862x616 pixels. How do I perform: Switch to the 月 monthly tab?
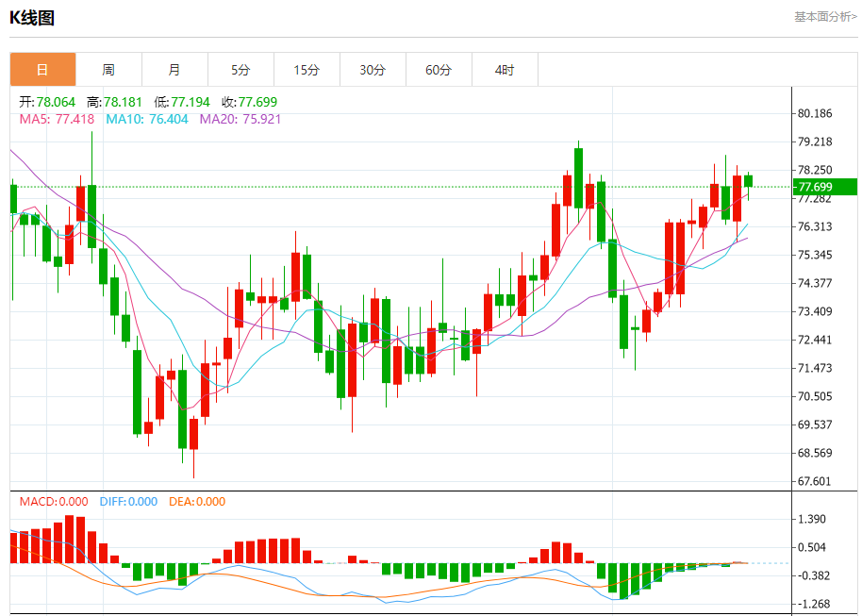click(174, 70)
